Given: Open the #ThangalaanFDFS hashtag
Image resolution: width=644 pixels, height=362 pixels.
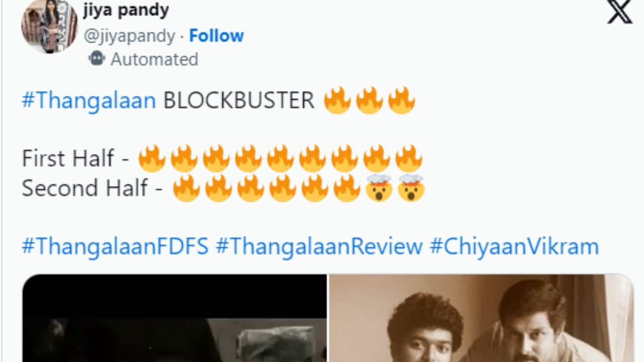Looking at the screenshot, I should click(115, 247).
